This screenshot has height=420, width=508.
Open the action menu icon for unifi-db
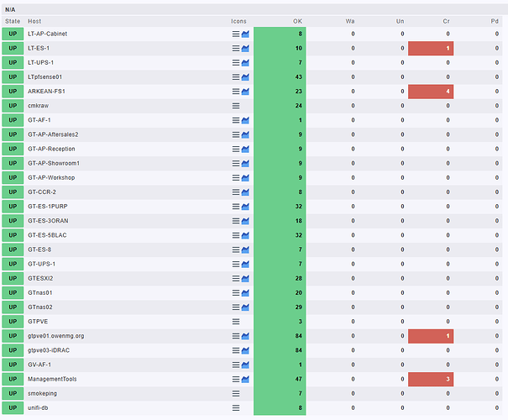coord(236,407)
